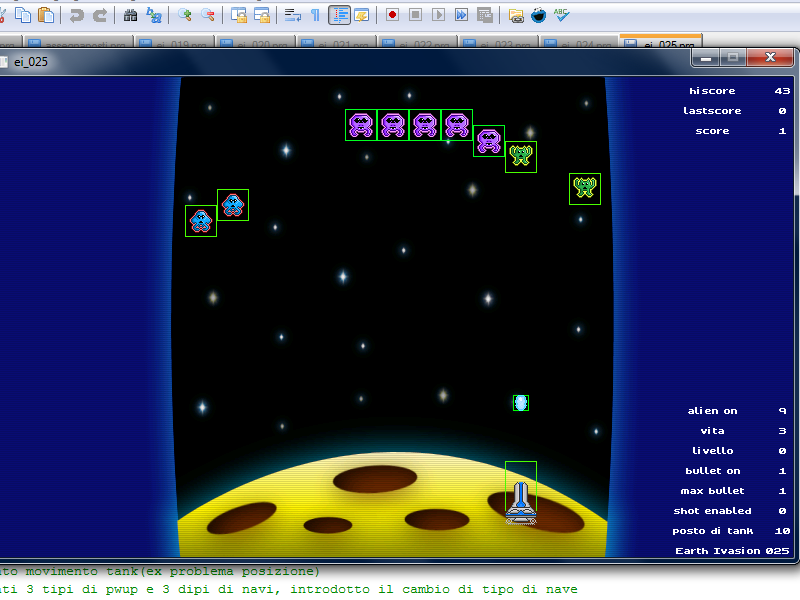Open Find with the binoculars icon
This screenshot has height=600, width=800.
[x=131, y=15]
